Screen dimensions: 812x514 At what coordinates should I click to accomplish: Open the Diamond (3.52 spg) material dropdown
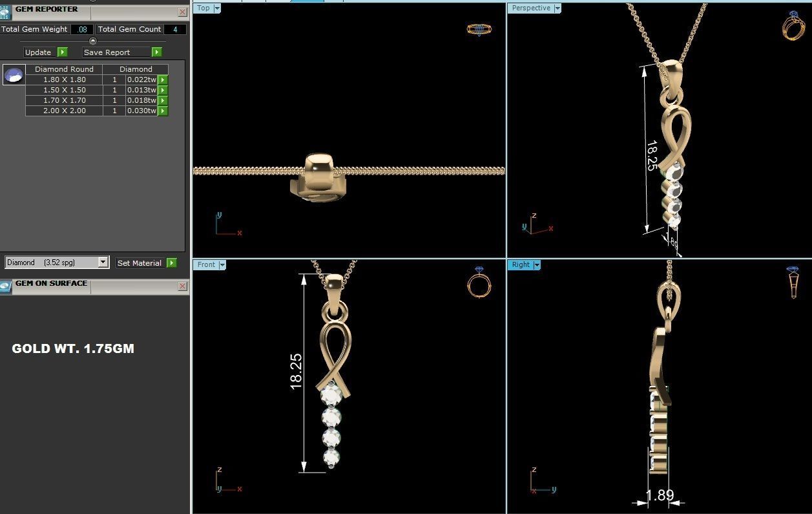pos(103,262)
